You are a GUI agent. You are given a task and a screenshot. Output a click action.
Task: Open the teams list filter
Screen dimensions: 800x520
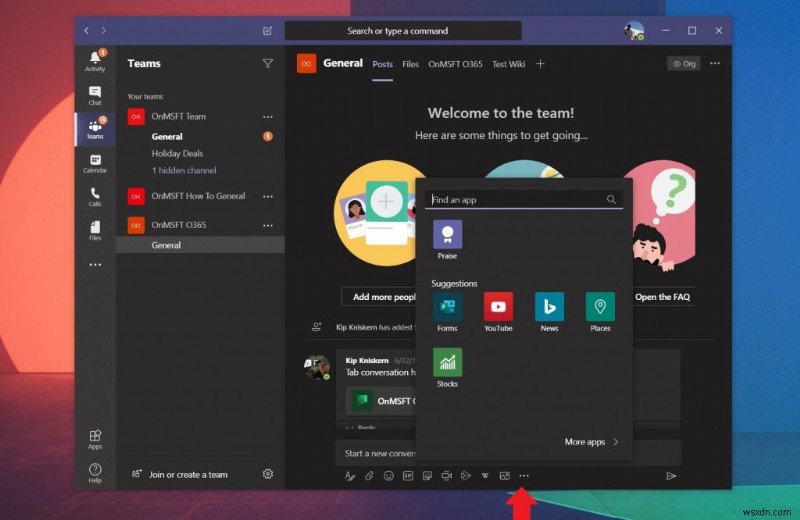pyautogui.click(x=267, y=63)
